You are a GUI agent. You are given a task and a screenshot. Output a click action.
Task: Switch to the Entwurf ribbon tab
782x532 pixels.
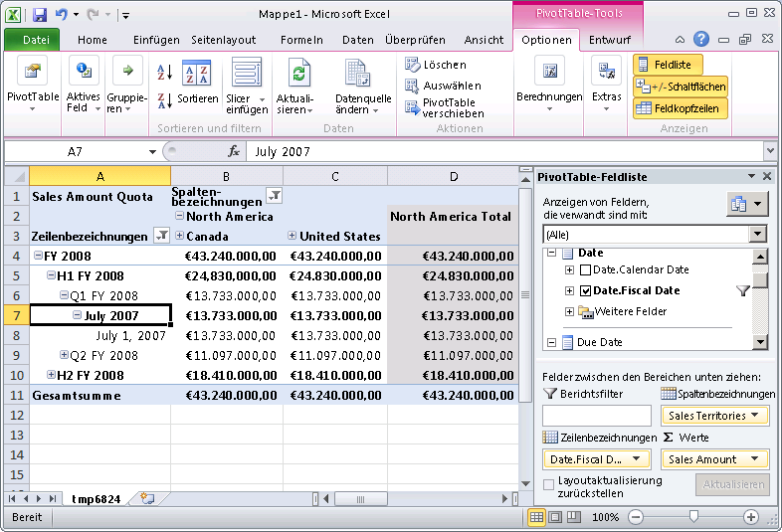[x=609, y=40]
